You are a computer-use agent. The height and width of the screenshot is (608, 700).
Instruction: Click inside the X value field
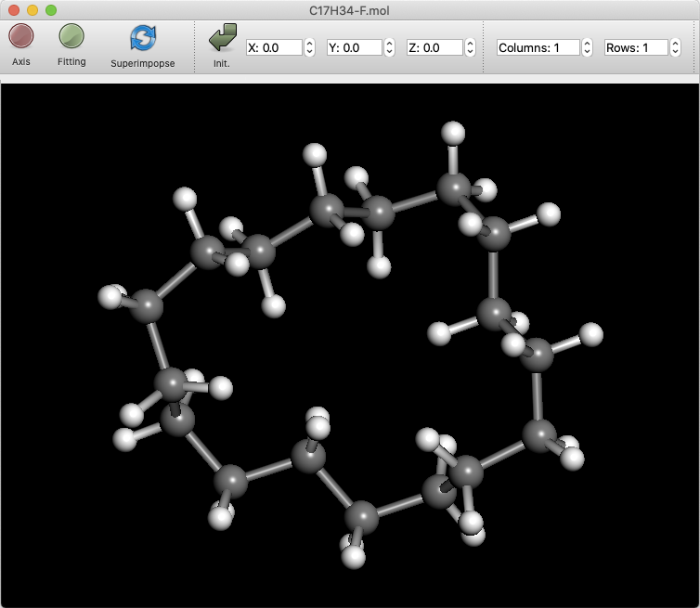coord(273,47)
